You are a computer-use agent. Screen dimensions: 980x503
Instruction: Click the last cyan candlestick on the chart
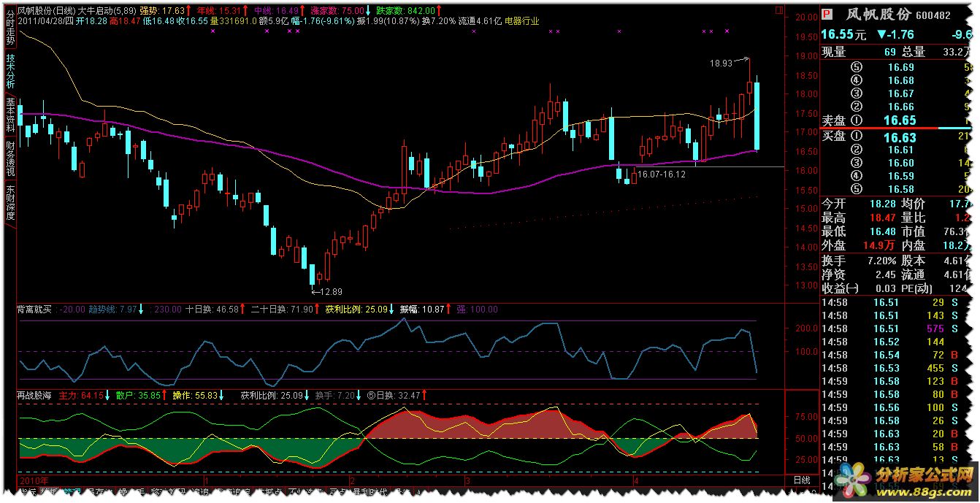[757, 114]
